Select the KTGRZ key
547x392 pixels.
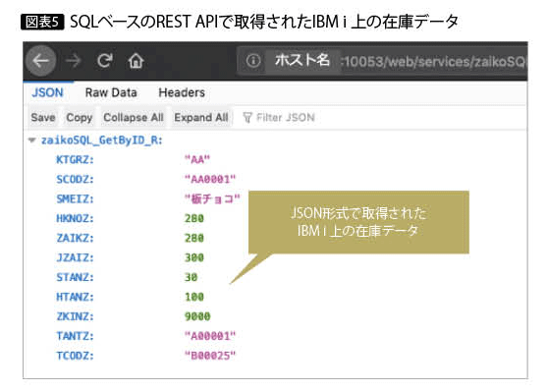coord(75,160)
